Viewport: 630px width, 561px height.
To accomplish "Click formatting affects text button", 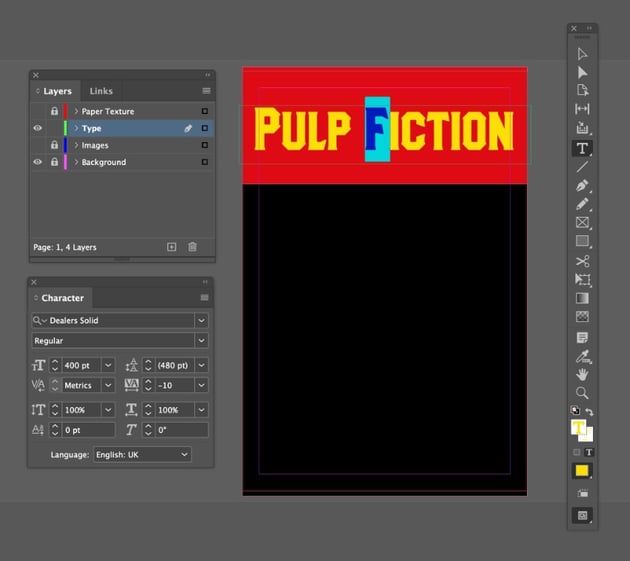I will pos(589,452).
